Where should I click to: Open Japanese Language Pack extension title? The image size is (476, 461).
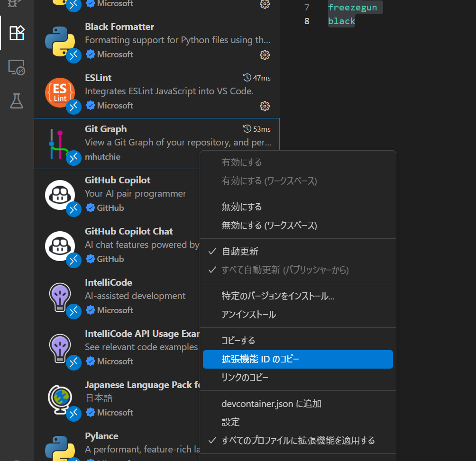pos(142,385)
